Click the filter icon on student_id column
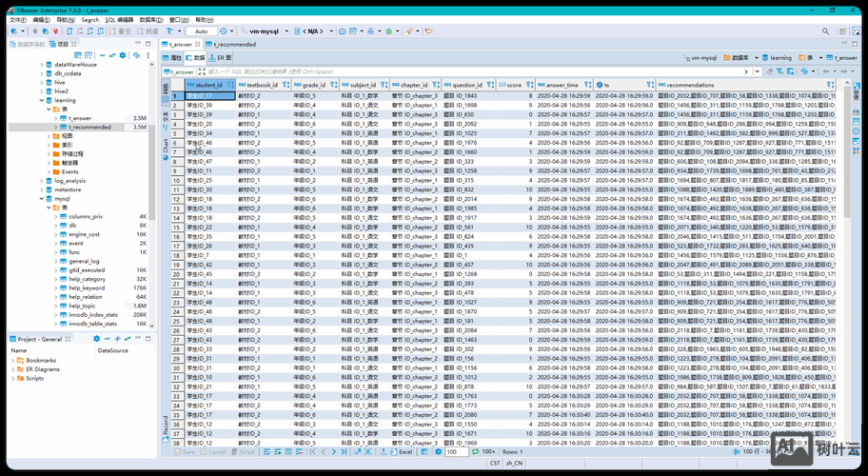 coord(230,85)
